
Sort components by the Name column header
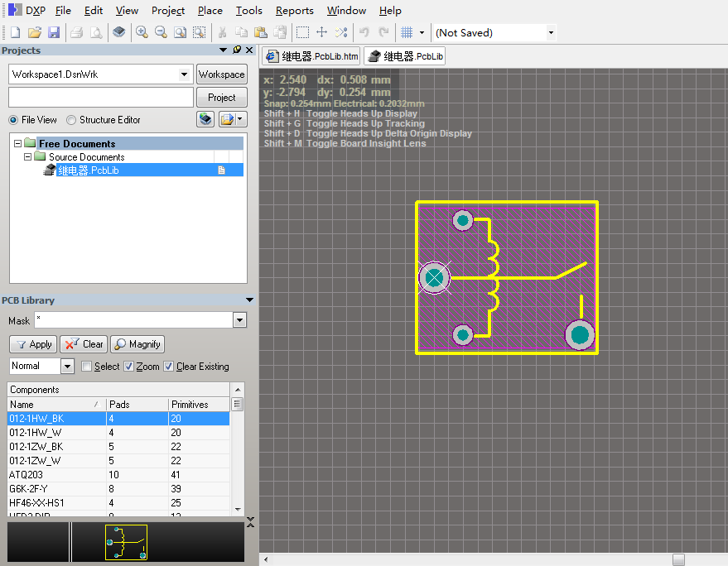tap(56, 404)
